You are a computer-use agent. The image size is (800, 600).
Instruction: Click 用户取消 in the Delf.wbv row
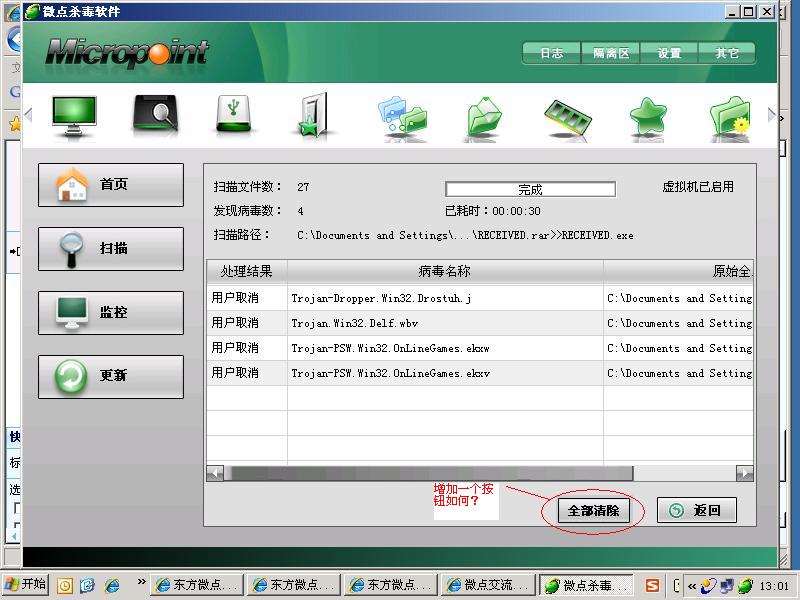click(235, 323)
